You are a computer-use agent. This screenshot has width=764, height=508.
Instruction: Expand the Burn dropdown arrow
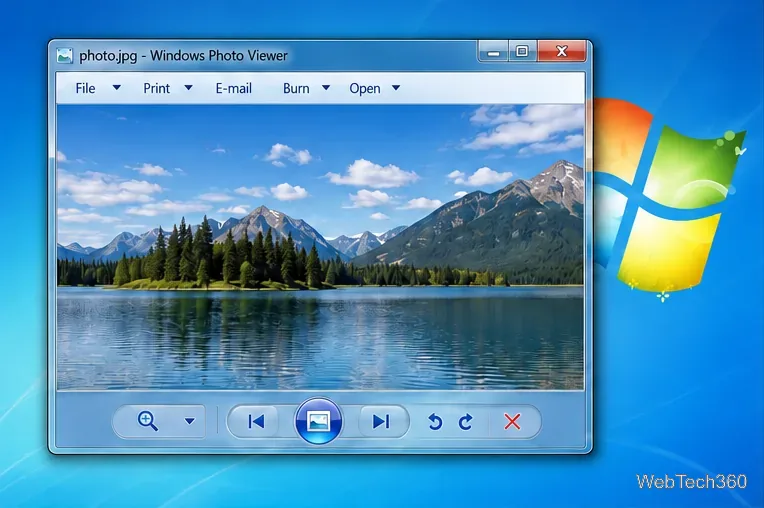point(326,88)
